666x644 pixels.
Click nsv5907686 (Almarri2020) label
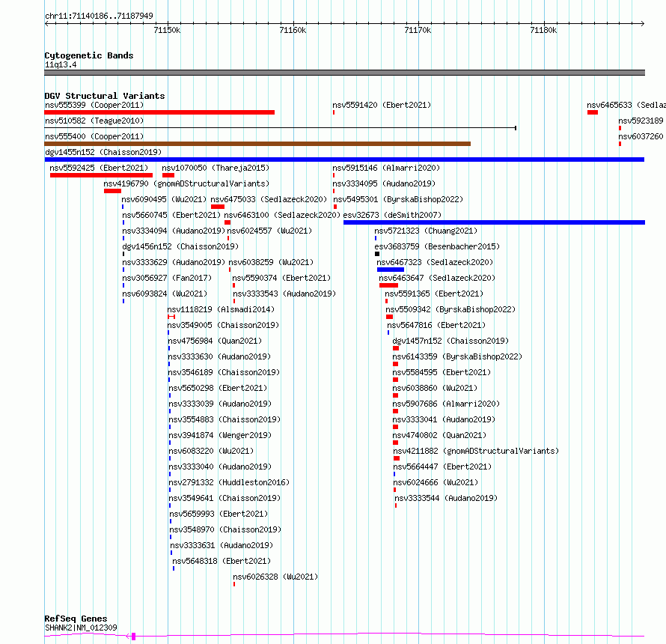coord(446,404)
